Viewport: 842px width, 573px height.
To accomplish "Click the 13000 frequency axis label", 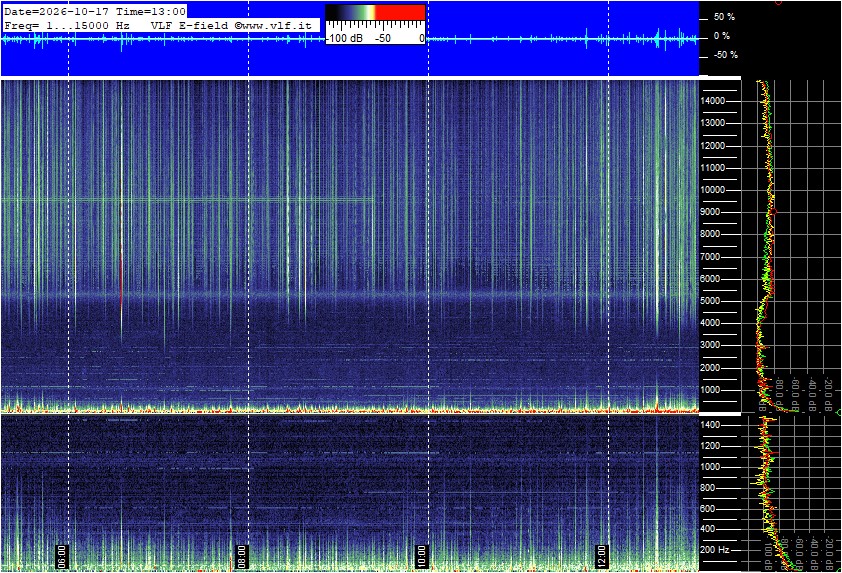I will pos(713,123).
